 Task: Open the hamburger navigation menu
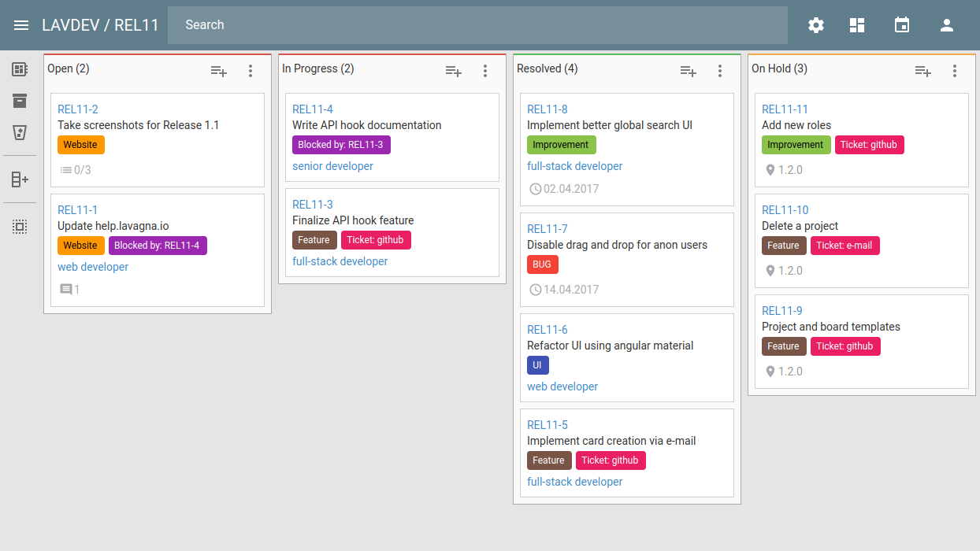(21, 25)
